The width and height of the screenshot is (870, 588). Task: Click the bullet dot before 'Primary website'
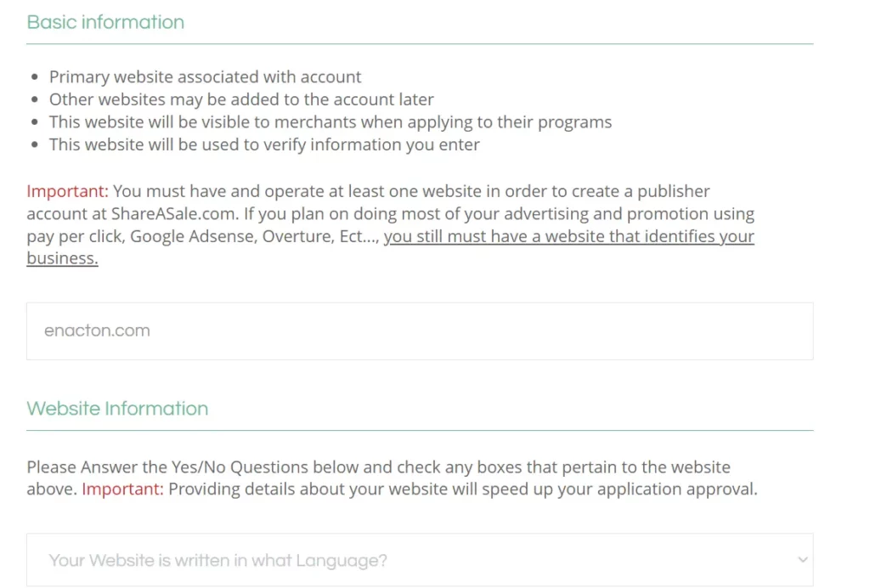point(35,77)
